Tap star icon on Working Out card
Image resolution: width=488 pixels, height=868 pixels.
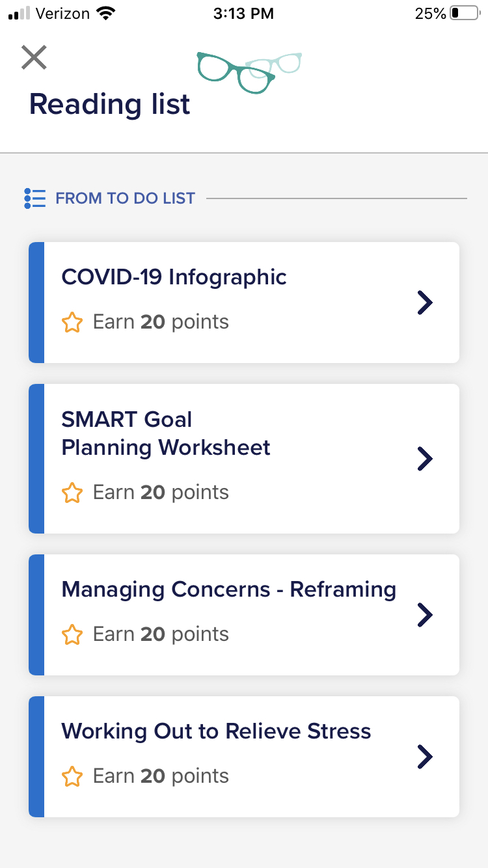pos(72,776)
